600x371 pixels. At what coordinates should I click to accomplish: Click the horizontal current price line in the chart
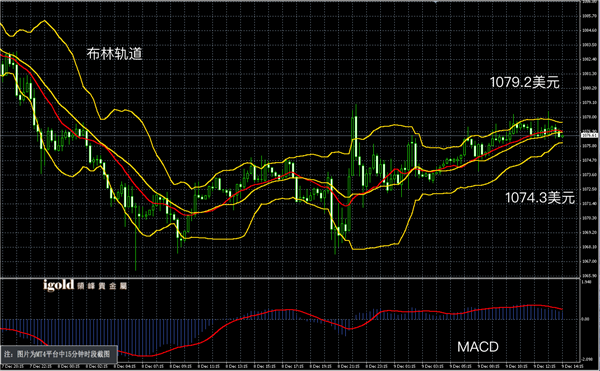coord(290,135)
